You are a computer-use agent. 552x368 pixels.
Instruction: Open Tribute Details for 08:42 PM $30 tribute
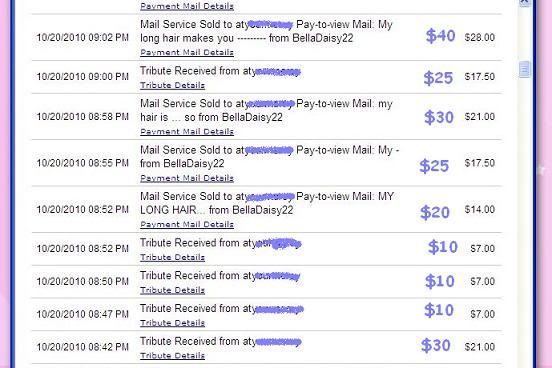point(172,356)
